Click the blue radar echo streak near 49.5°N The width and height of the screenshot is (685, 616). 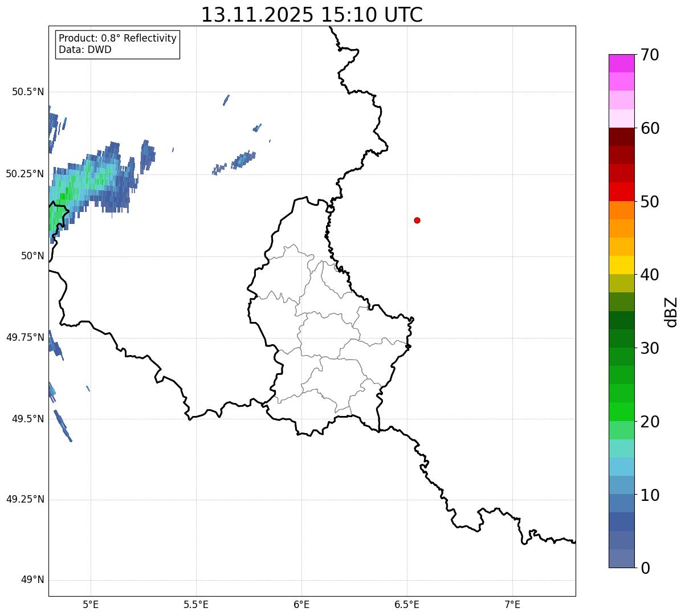pyautogui.click(x=63, y=426)
